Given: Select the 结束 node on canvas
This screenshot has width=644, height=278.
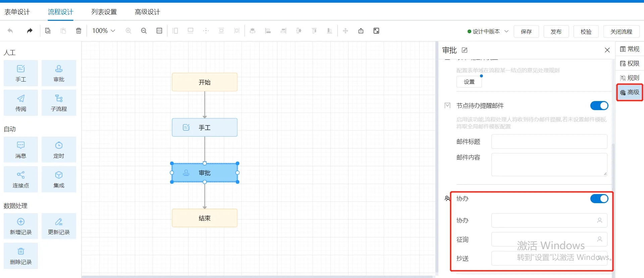Looking at the screenshot, I should [x=205, y=218].
